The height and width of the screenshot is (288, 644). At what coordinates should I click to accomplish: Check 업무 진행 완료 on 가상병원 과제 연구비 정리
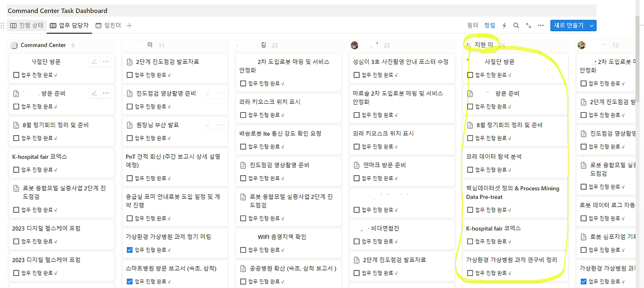click(x=470, y=273)
